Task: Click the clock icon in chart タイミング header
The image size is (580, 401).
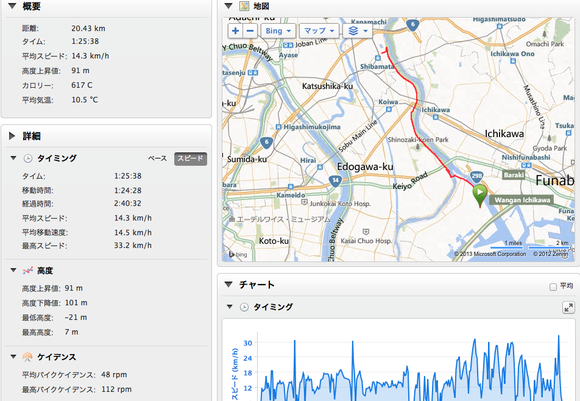Action: 244,307
